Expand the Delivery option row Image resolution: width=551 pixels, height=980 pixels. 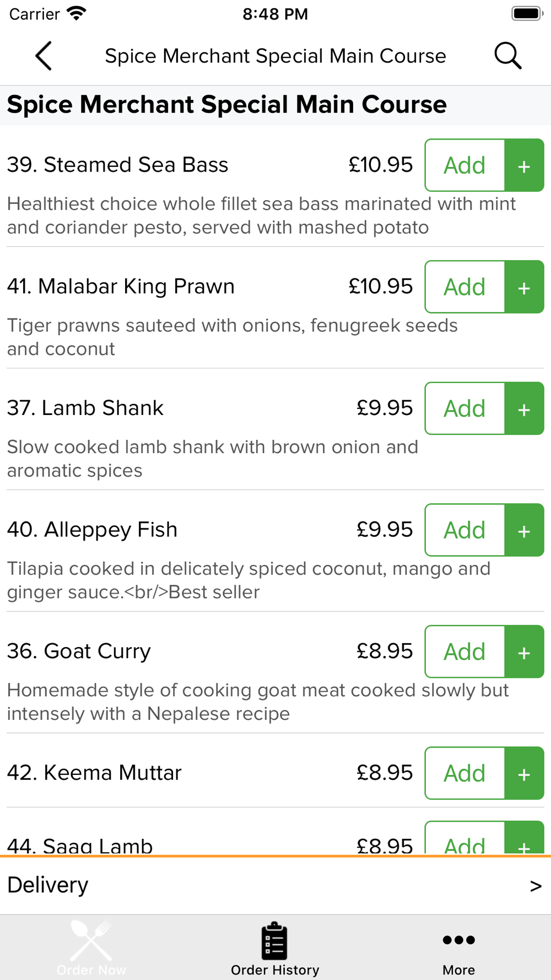pyautogui.click(x=275, y=885)
